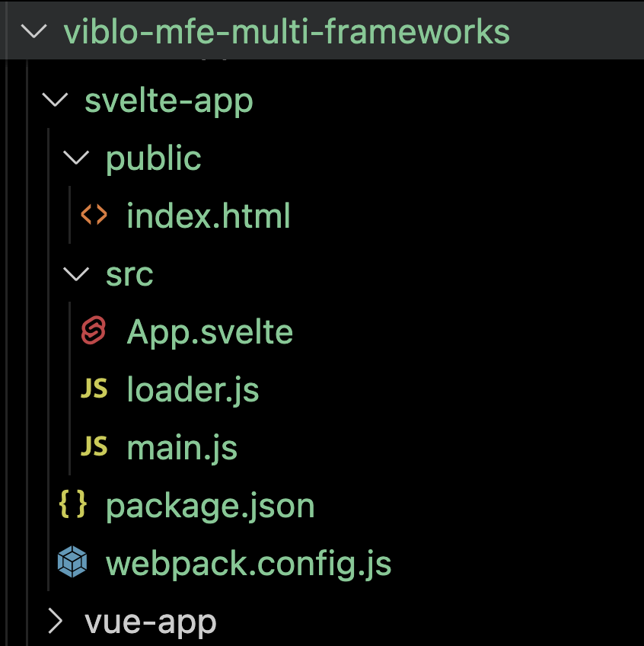Collapse the viblo-mfe-multi-frameworks root folder
This screenshot has height=646, width=644.
(x=33, y=32)
